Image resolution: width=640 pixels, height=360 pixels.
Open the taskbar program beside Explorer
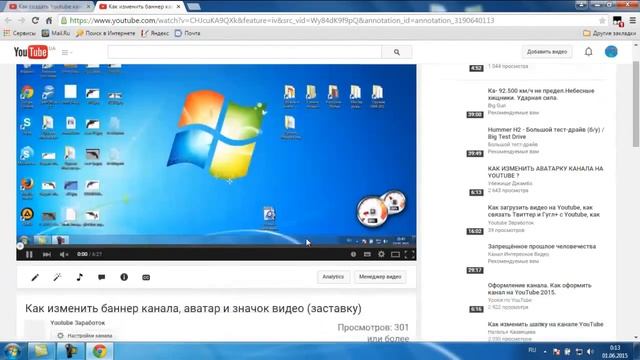point(70,351)
